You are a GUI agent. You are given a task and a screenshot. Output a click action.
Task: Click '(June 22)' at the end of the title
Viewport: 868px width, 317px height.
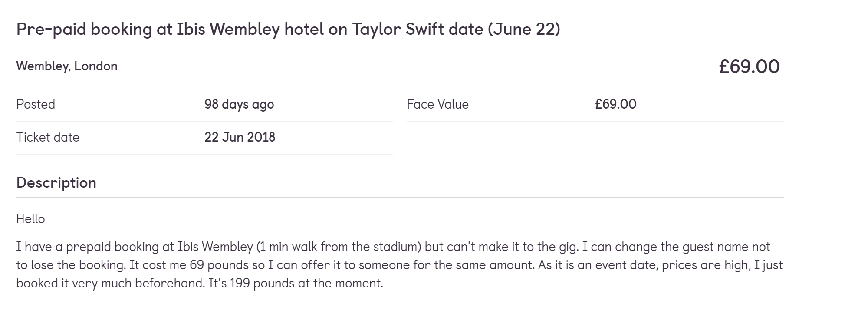524,30
